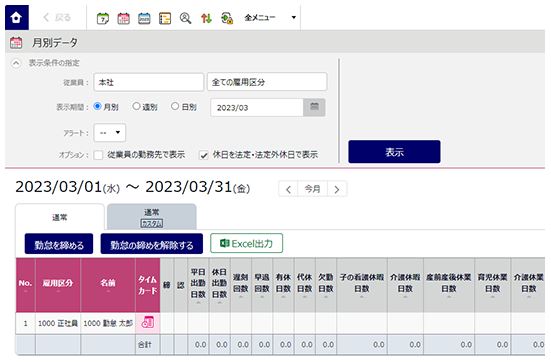Sort by 平日出勤日数 column header
The image size is (551, 362).
pos(198,285)
